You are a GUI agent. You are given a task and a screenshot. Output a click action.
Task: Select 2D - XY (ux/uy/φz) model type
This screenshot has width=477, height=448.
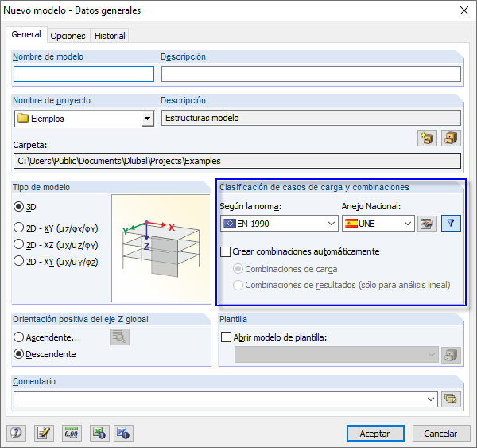click(x=56, y=262)
